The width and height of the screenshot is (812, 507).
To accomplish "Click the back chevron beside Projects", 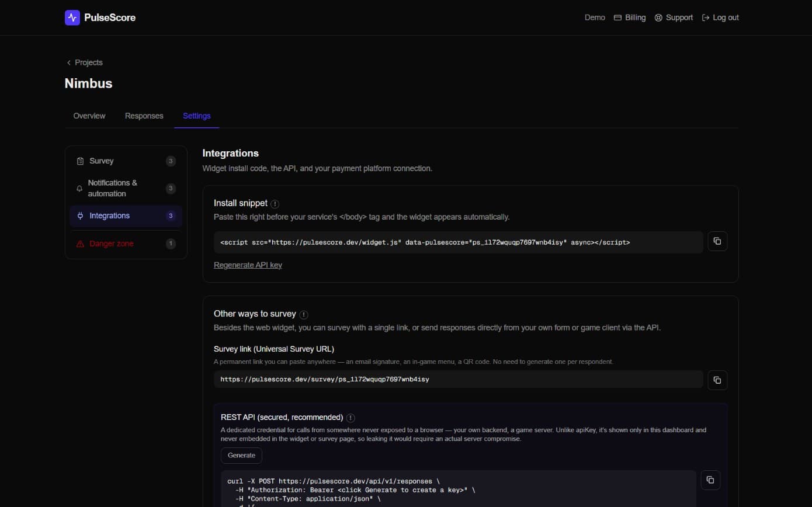I will tap(68, 62).
